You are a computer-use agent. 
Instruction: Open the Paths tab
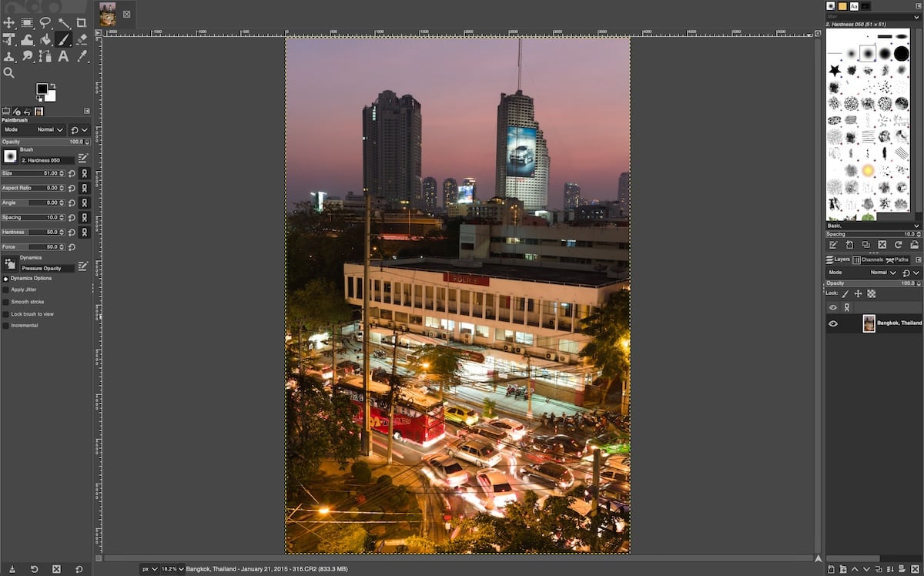[899, 260]
